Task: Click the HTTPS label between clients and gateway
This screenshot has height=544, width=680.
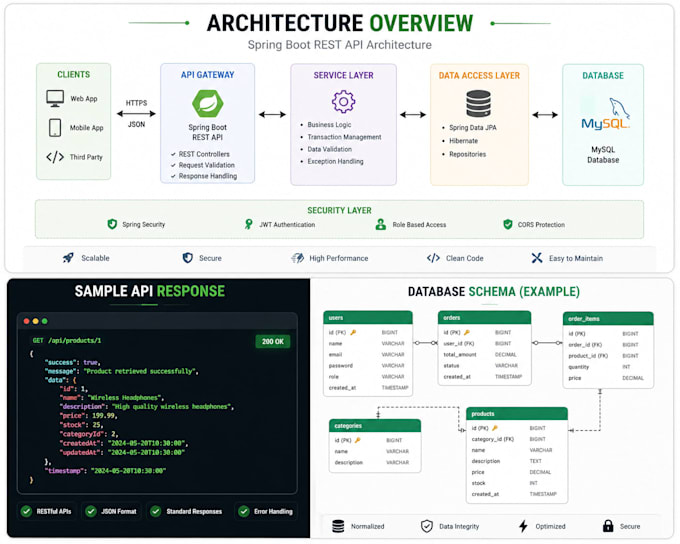Action: (136, 103)
